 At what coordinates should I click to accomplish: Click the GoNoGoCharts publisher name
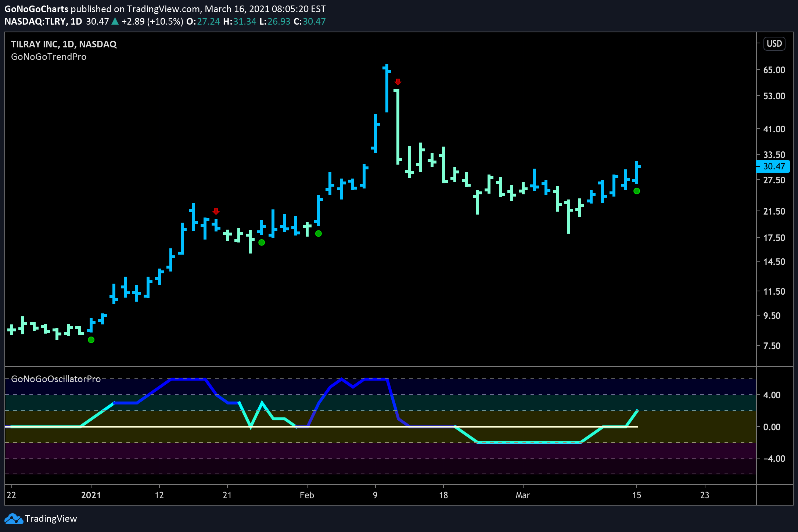coord(36,9)
